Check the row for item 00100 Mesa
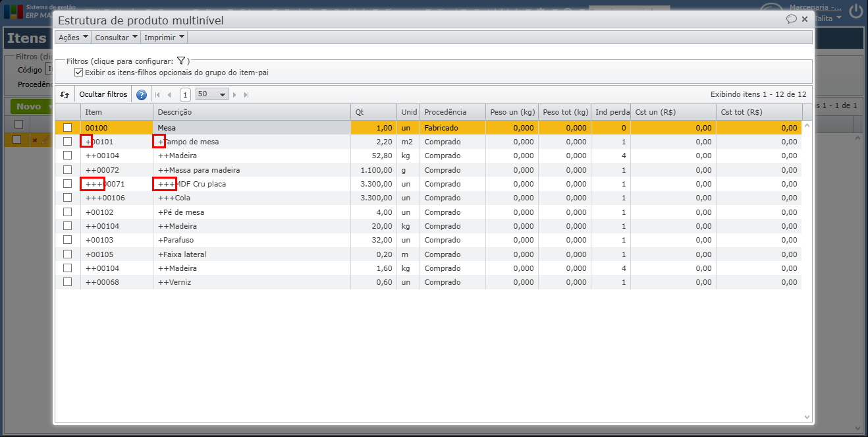Viewport: 868px width, 437px height. [x=67, y=128]
